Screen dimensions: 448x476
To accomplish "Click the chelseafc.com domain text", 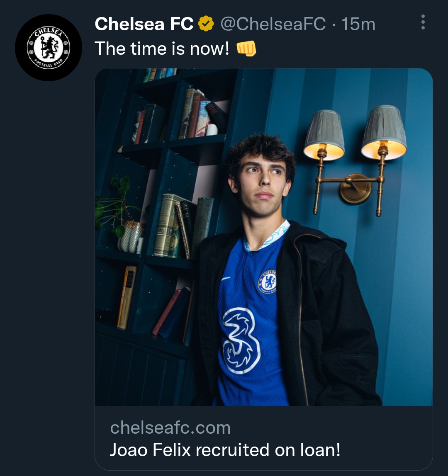I will (x=170, y=427).
